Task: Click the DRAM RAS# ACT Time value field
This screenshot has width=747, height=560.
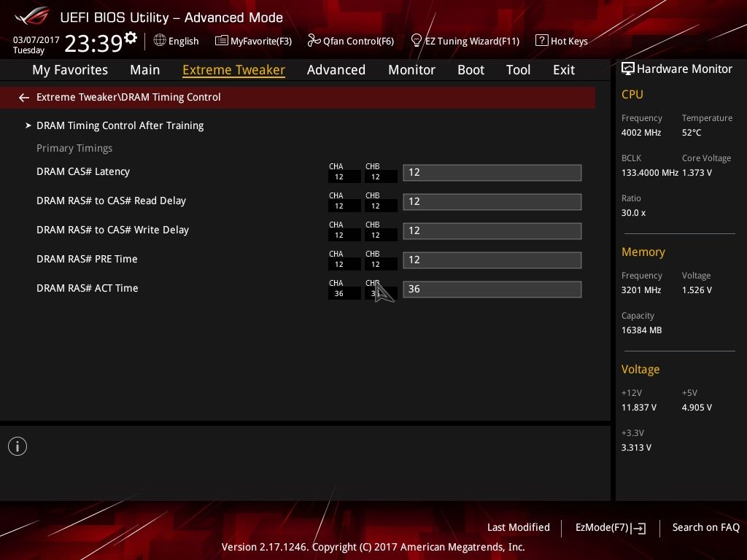Action: (492, 289)
